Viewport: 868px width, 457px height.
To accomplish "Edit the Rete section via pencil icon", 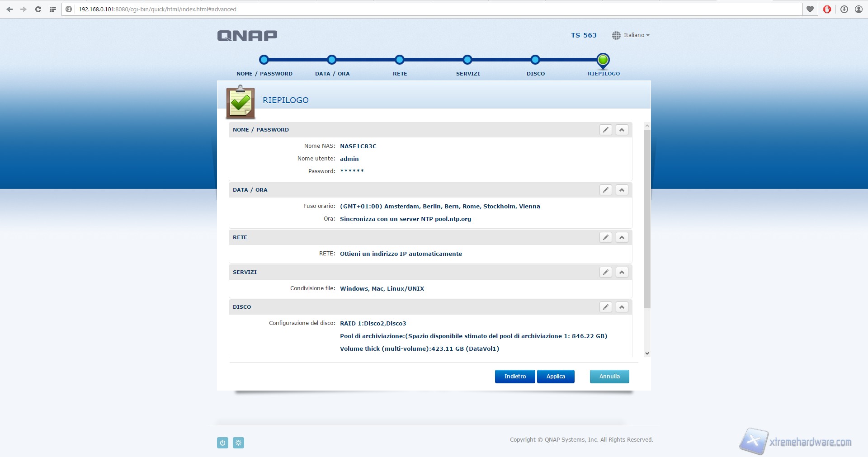I will 605,237.
